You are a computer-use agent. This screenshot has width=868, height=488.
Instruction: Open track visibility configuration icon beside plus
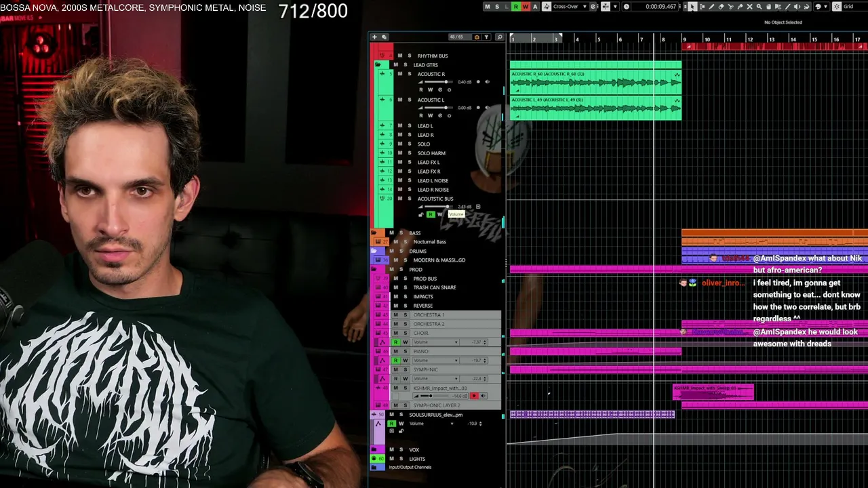point(384,37)
